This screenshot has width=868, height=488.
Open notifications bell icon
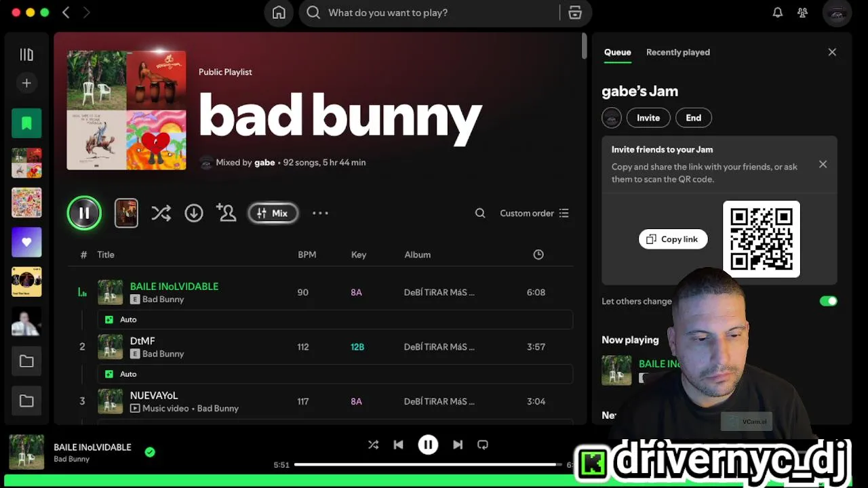coord(778,12)
